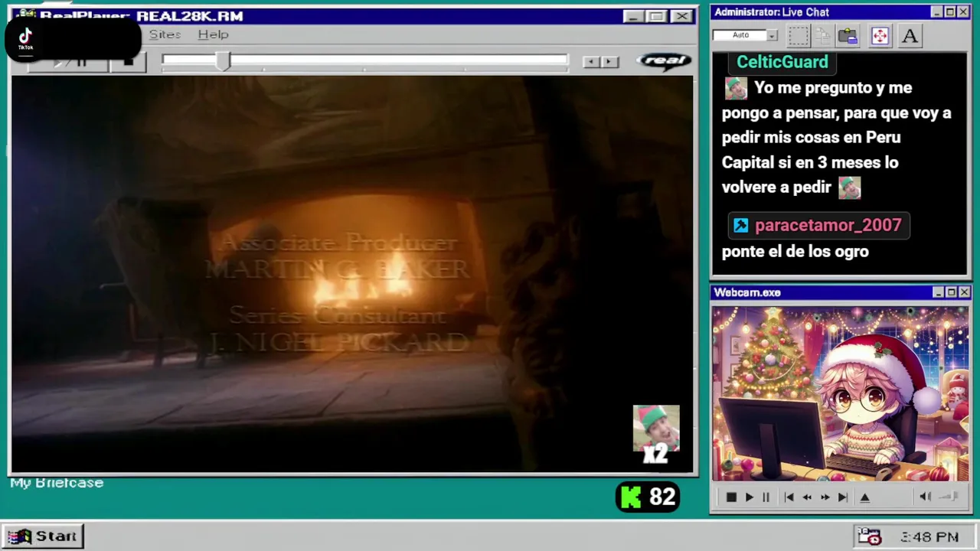Click the real logo in RealPlayer
Screen dimensions: 980x551
[664, 61]
